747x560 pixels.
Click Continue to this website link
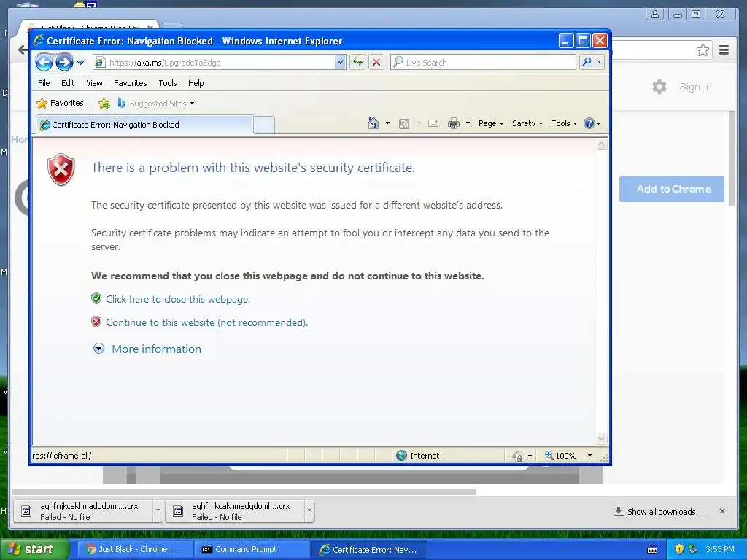point(206,322)
